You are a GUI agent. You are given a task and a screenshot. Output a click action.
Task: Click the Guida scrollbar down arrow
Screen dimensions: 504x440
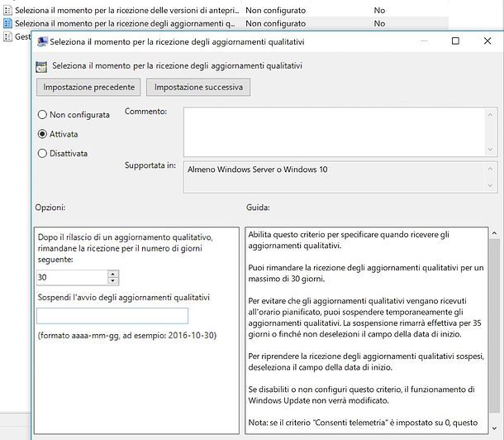494,428
